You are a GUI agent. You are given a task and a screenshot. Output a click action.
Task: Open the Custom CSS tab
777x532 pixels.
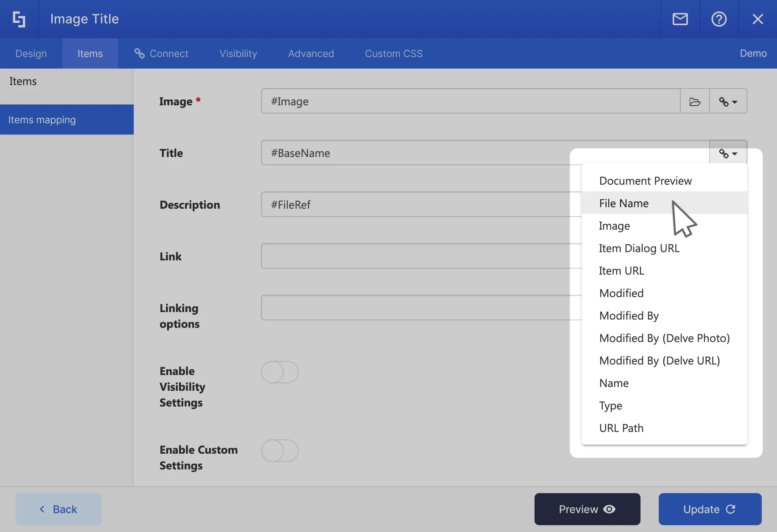[x=393, y=54]
